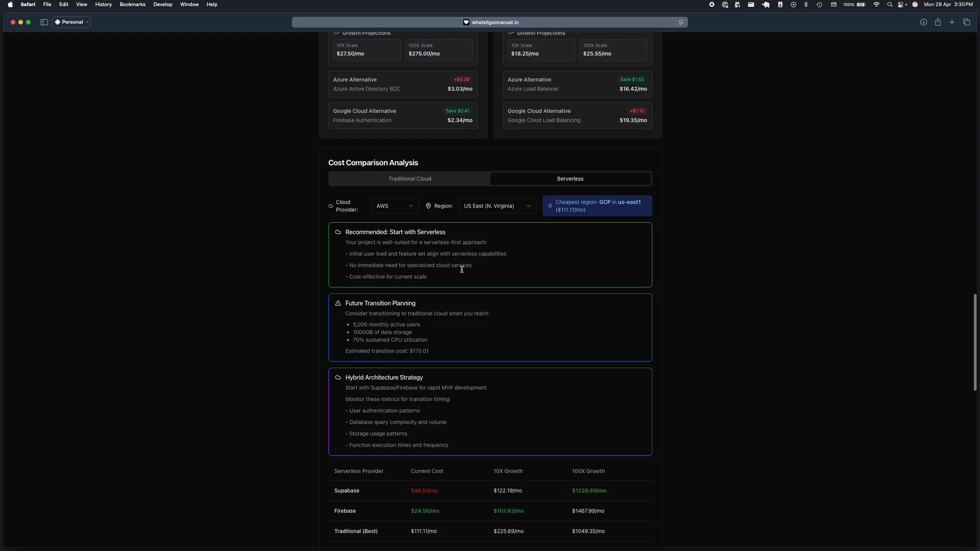Open the US East (N. Virginia) region dropdown
Image resolution: width=980 pixels, height=551 pixels.
[497, 206]
